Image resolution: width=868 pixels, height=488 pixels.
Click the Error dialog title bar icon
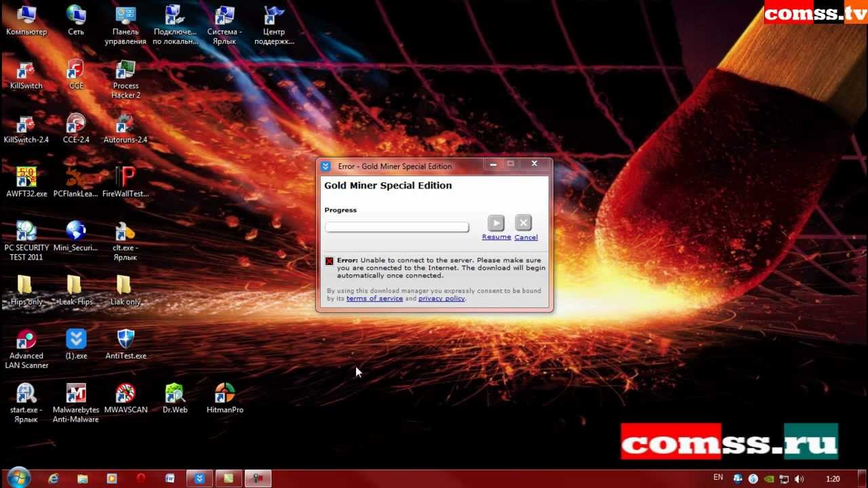pos(325,166)
